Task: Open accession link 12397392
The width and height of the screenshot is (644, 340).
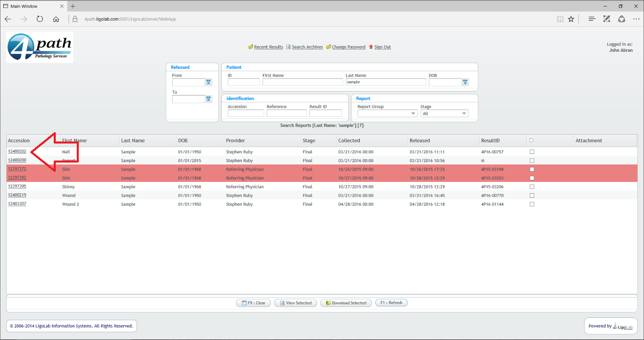Action: click(17, 177)
